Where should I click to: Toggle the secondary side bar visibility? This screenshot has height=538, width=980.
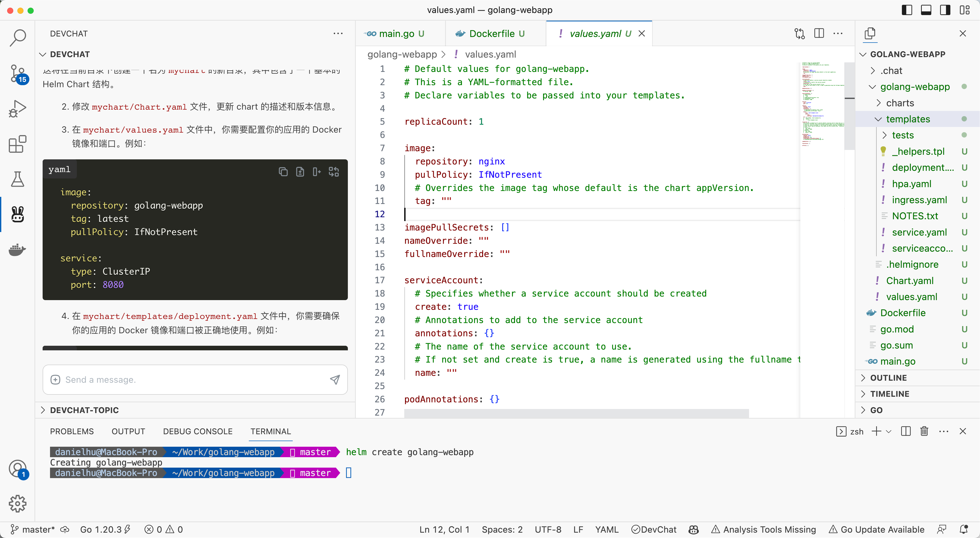(x=945, y=10)
